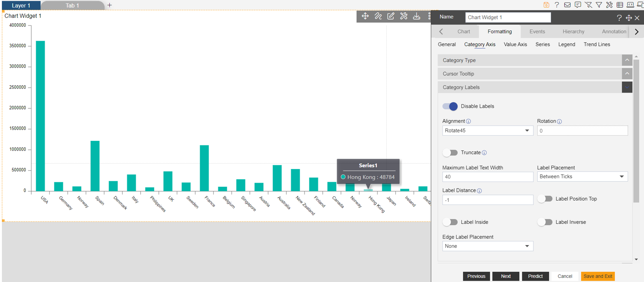This screenshot has width=644, height=282.
Task: Click Save and Exit button
Action: 598,276
